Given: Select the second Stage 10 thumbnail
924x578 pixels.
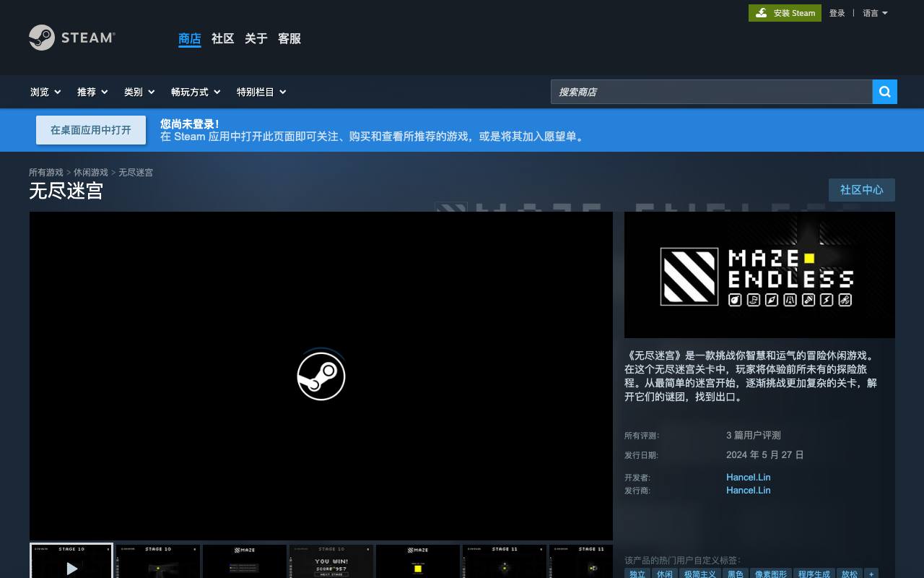Looking at the screenshot, I should pyautogui.click(x=158, y=561).
